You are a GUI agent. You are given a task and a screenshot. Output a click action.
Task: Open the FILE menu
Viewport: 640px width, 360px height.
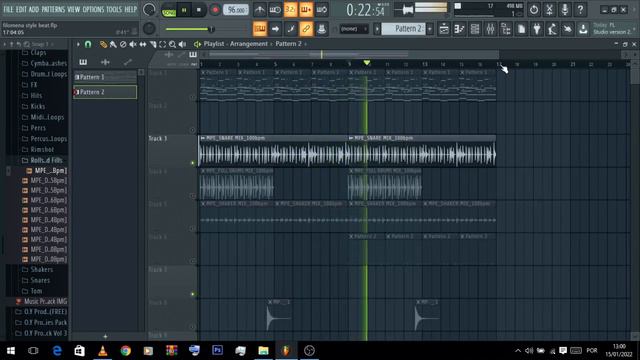click(8, 9)
